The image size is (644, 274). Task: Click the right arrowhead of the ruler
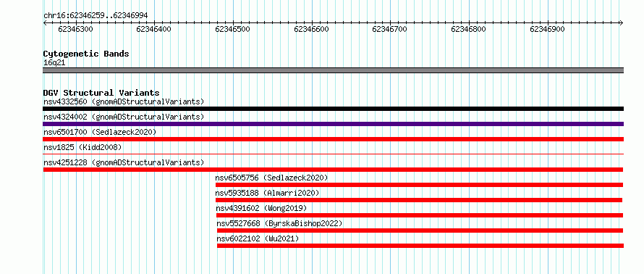622,23
